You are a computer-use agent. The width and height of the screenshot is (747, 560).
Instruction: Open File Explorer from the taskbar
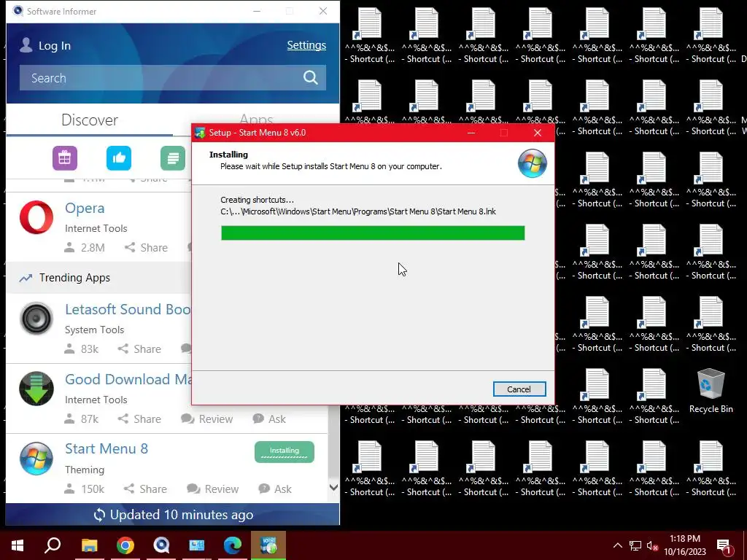89,545
